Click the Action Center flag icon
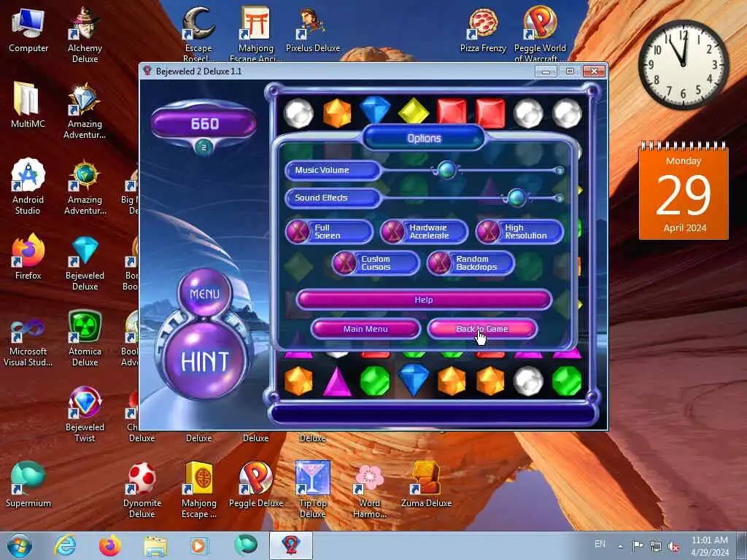 tap(638, 545)
